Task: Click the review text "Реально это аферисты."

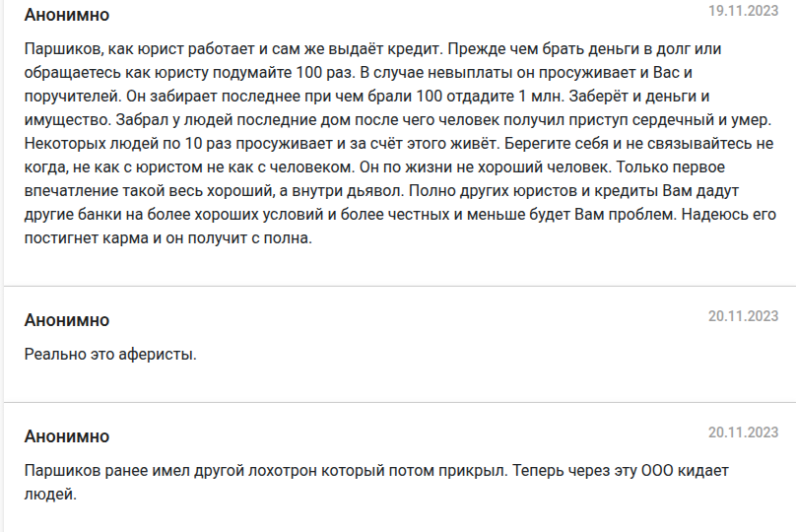Action: point(109,354)
